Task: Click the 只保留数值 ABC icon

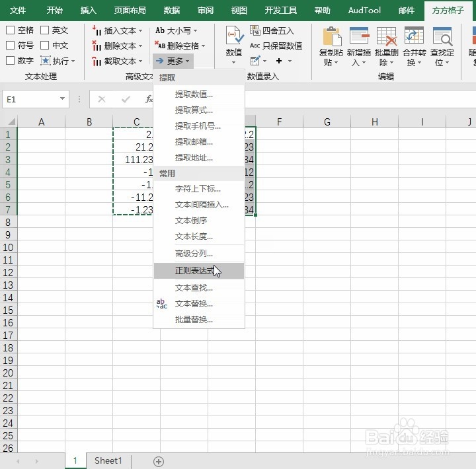Action: [255, 46]
